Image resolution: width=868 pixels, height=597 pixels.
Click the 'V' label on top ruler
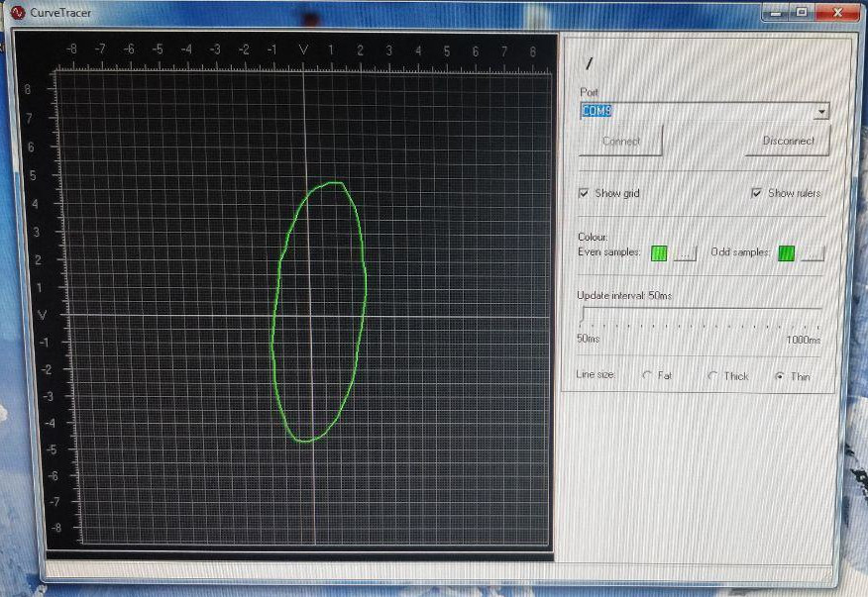[x=303, y=50]
